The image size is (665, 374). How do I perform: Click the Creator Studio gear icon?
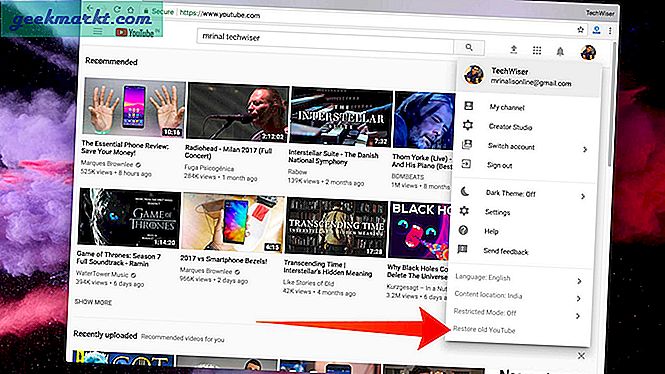(x=468, y=125)
